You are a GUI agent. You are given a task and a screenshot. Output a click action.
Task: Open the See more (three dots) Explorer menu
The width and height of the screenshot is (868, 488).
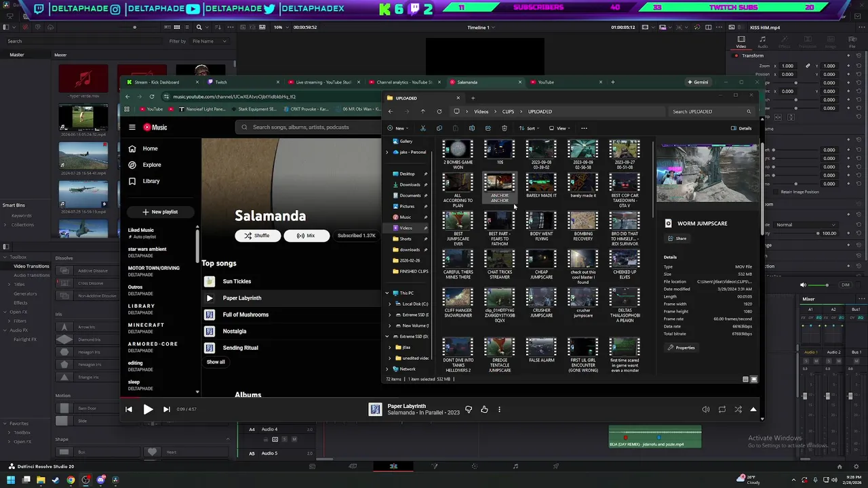tap(584, 128)
